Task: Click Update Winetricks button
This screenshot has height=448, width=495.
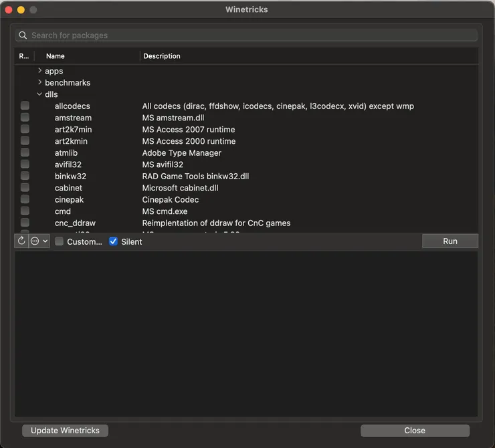Action: [65, 431]
